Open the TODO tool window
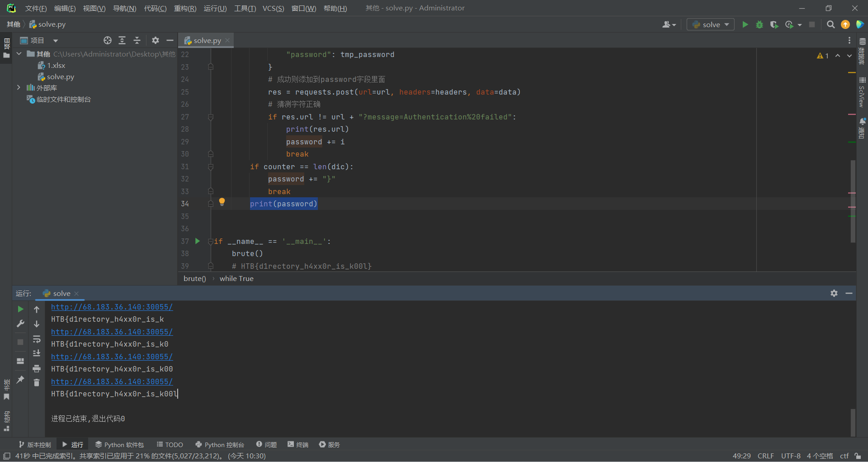868x462 pixels. point(170,444)
